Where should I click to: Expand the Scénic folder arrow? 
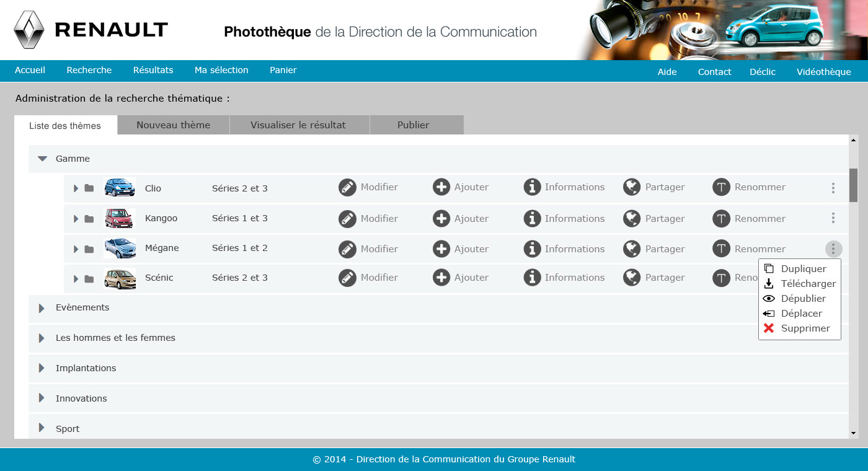click(x=76, y=280)
